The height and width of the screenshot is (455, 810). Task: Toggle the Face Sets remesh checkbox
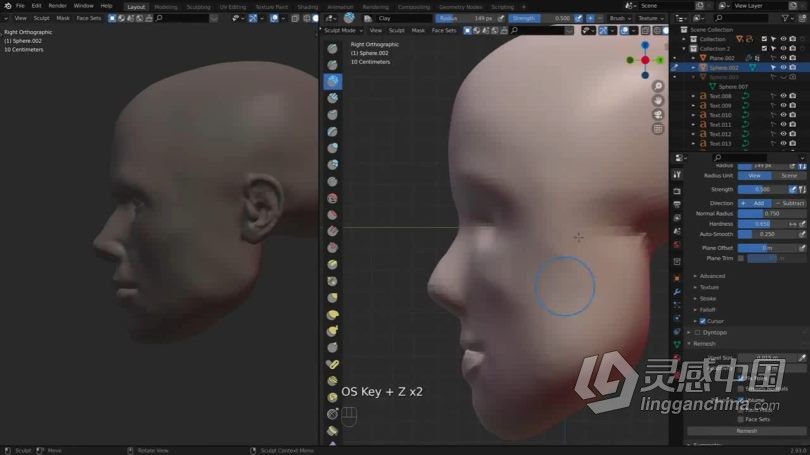click(741, 419)
